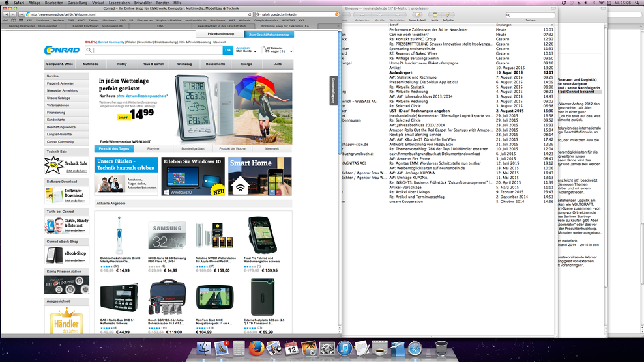
Task: Open the Entwickler menu
Action: click(x=143, y=3)
